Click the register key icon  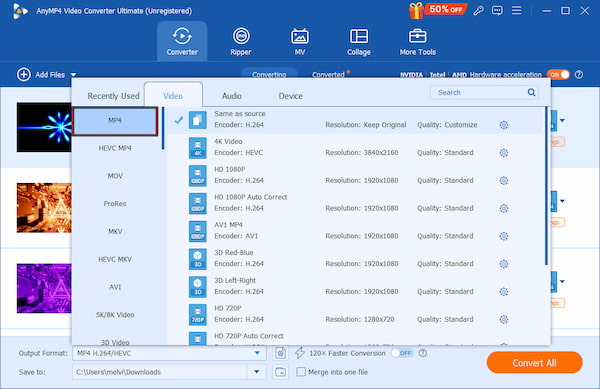(478, 11)
